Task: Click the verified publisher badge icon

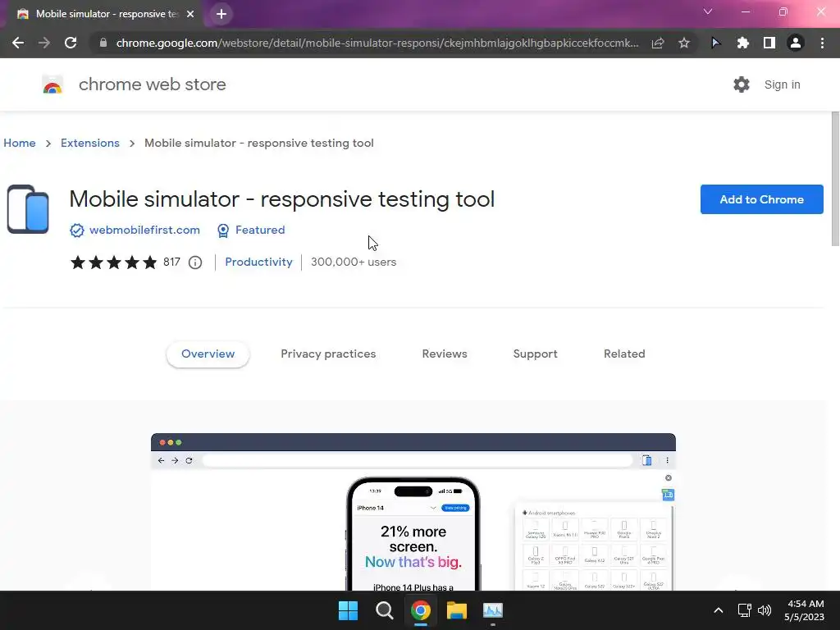Action: point(76,231)
